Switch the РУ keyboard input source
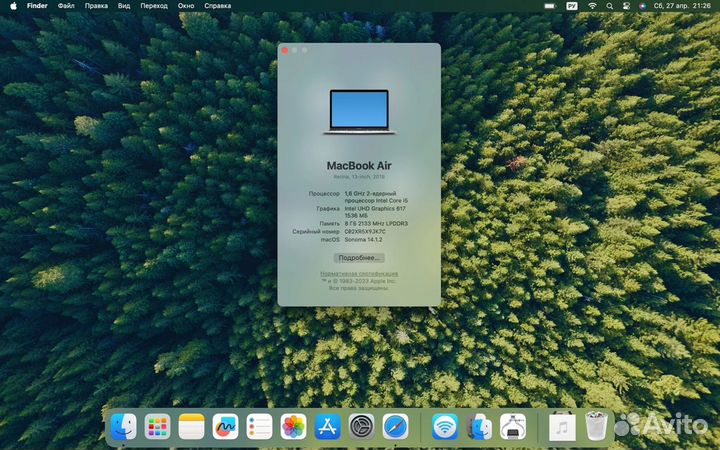The height and width of the screenshot is (450, 720). tap(572, 6)
